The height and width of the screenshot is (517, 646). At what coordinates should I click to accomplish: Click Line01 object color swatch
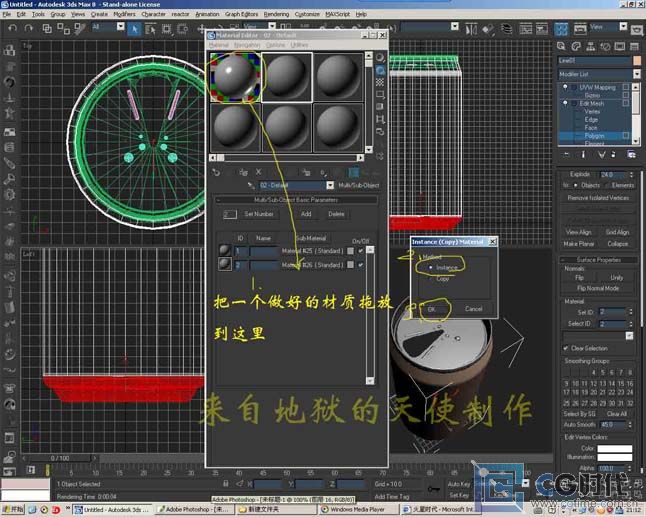click(x=637, y=61)
